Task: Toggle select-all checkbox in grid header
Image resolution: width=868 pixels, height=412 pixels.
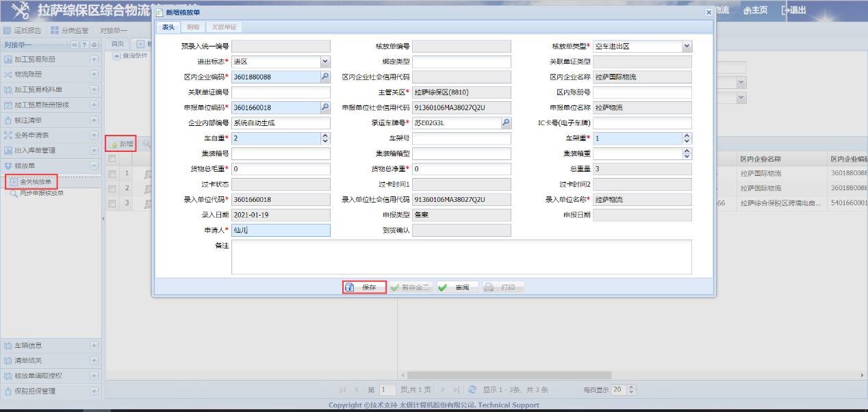Action: coord(112,159)
